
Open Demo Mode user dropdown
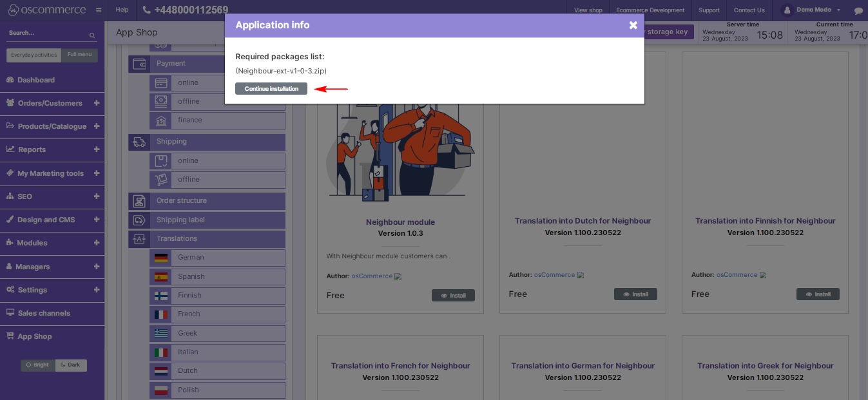[811, 10]
